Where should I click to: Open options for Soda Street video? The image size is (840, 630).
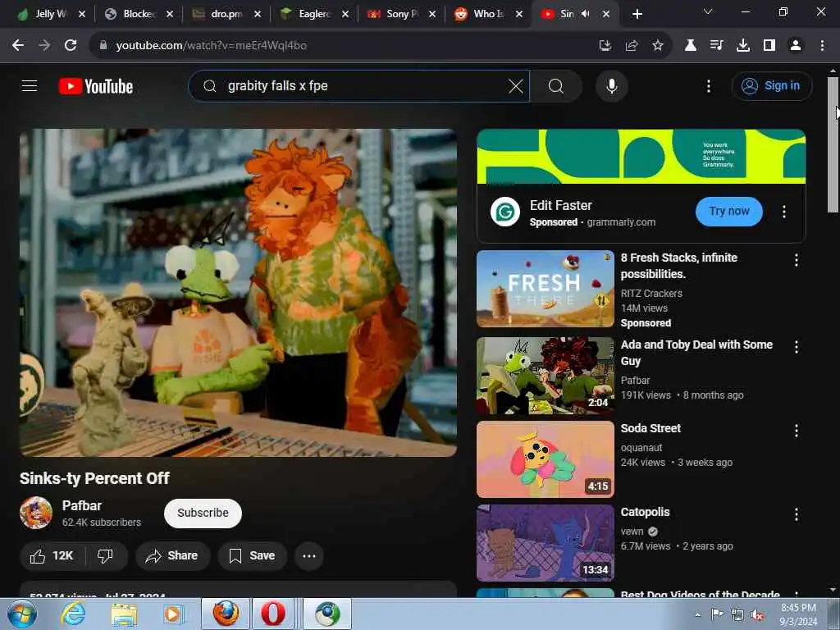[x=796, y=431]
